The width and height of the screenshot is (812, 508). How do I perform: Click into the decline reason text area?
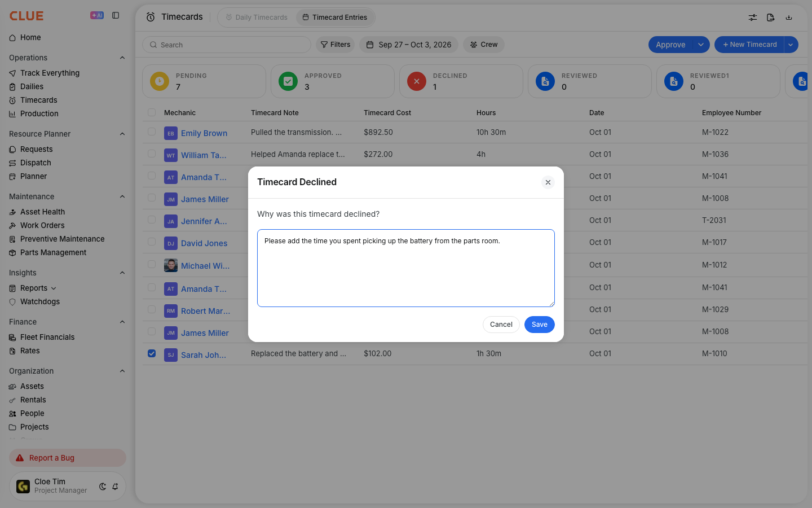[x=406, y=268]
